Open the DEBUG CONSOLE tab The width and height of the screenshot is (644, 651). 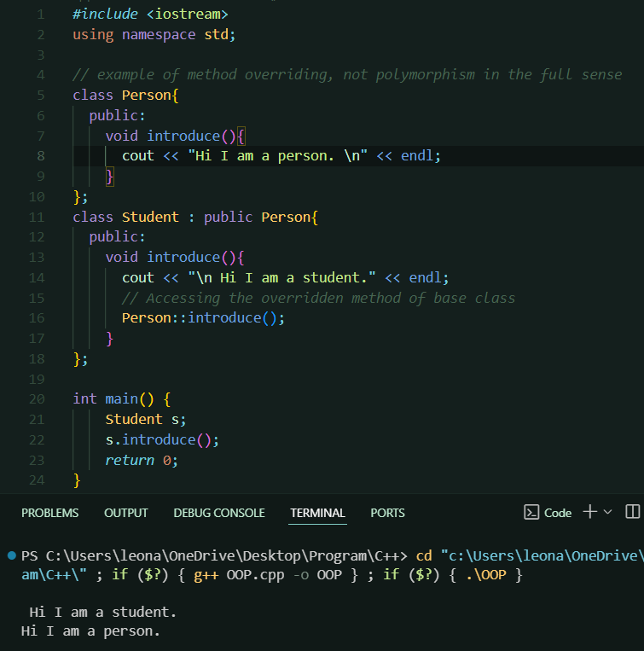point(219,513)
